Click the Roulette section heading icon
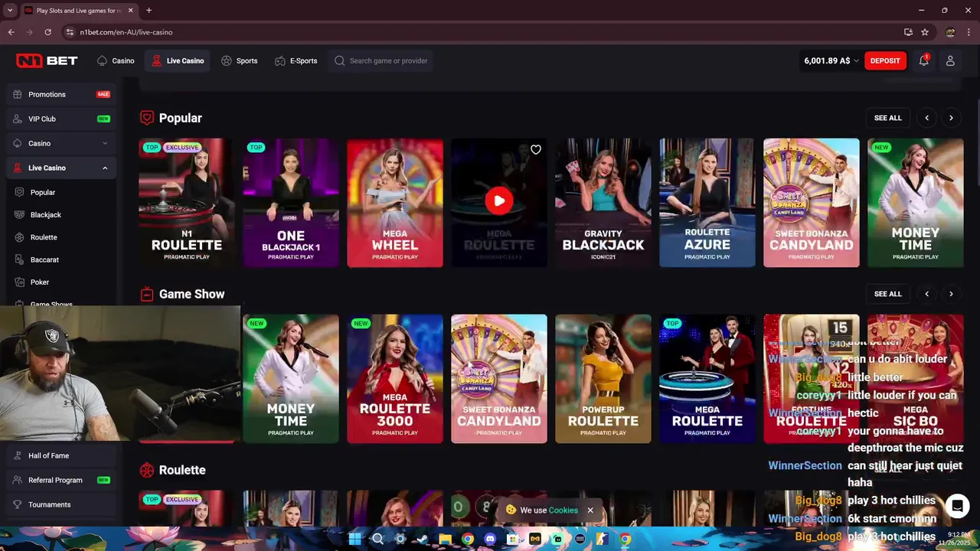 [146, 470]
